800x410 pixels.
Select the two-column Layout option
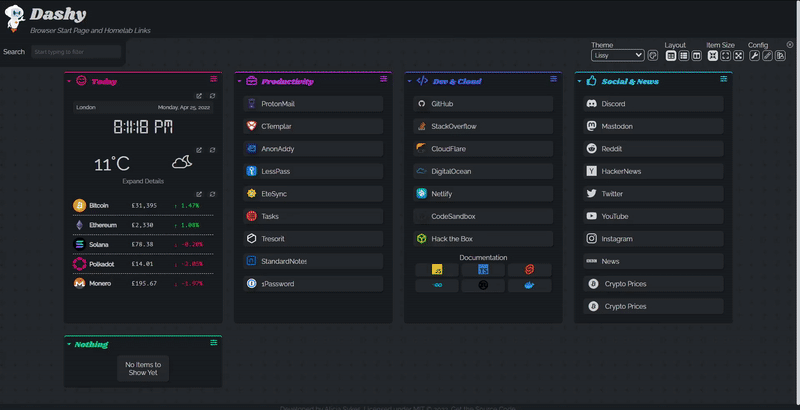pos(696,56)
